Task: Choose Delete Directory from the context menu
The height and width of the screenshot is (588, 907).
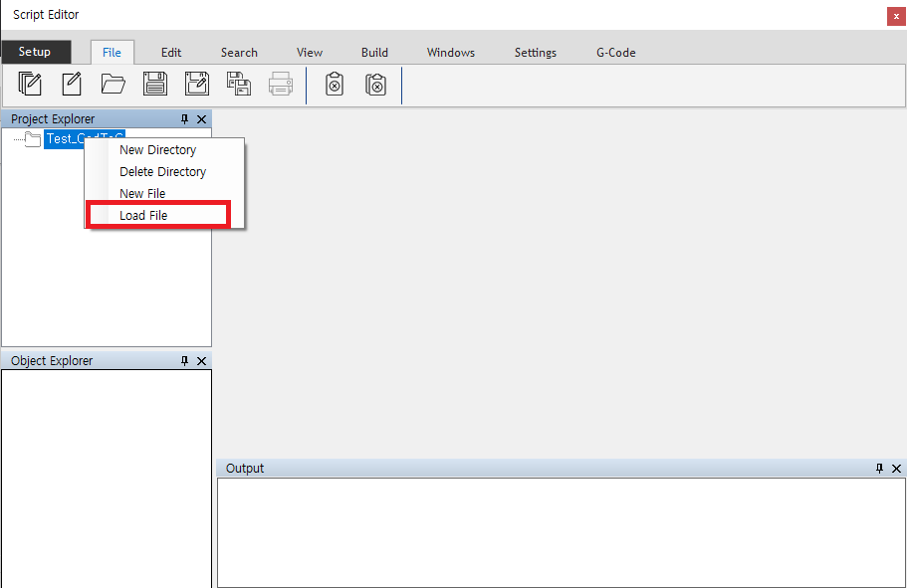Action: [x=162, y=172]
